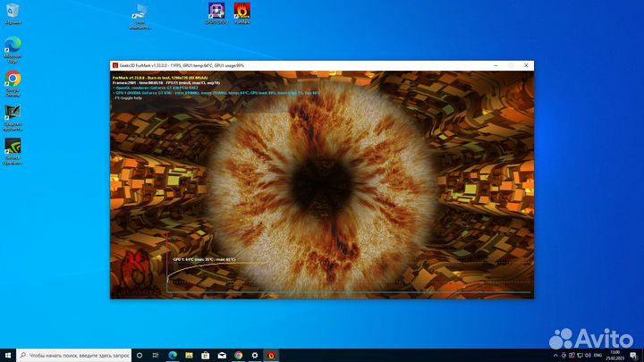Select the This PC desktop icon
The height and width of the screenshot is (362, 644).
(x=140, y=13)
